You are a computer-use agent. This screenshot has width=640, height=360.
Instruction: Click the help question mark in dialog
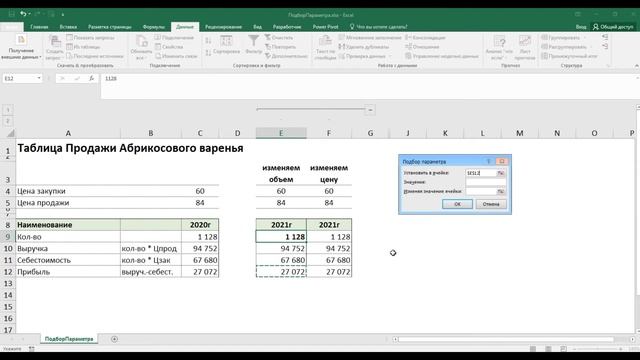click(488, 161)
